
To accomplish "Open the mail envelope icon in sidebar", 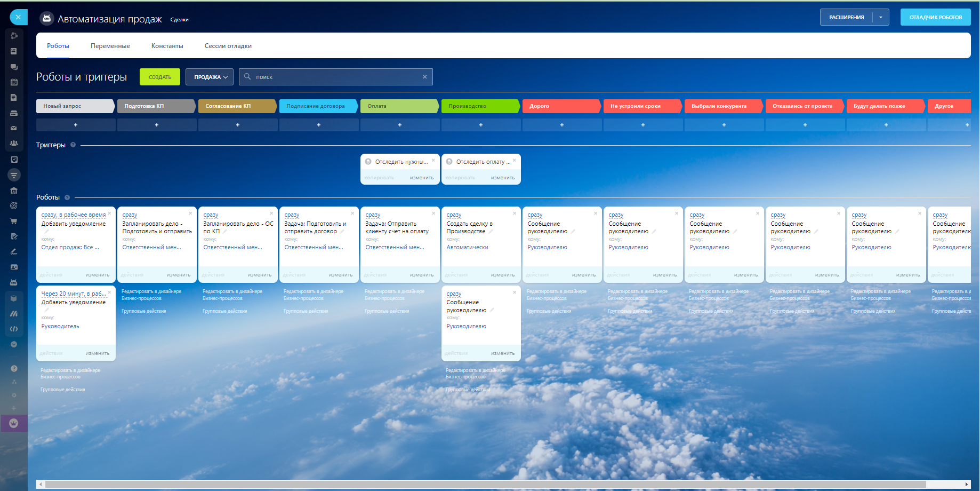I will [14, 128].
